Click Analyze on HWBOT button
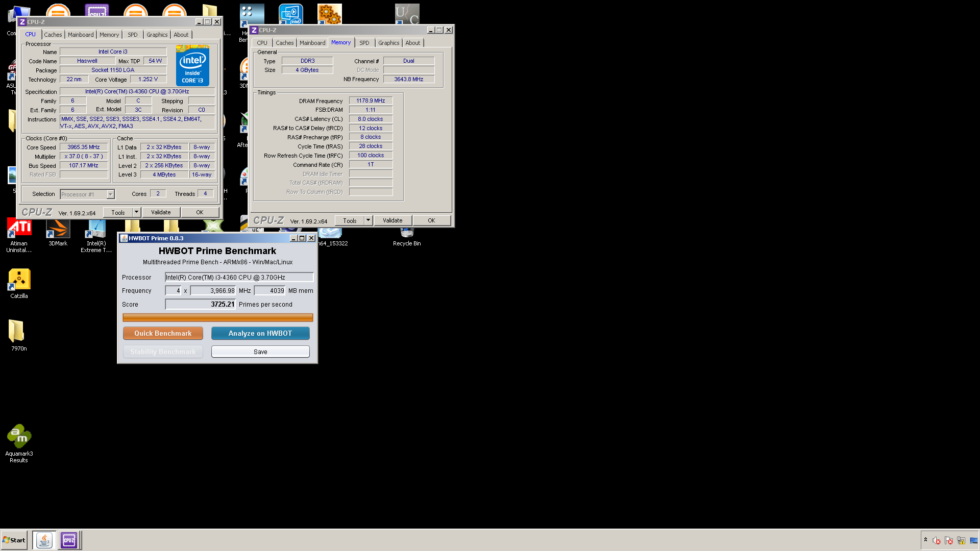Viewport: 980px width, 551px height. click(x=260, y=333)
